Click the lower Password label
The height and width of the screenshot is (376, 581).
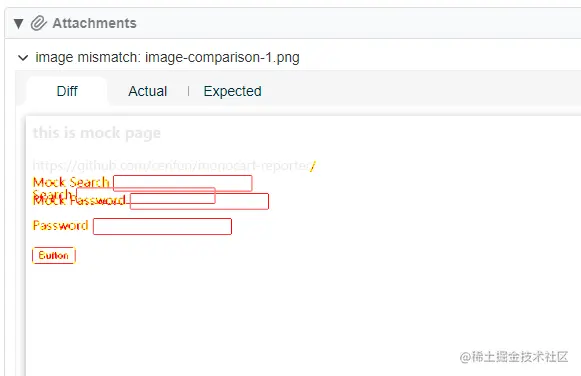click(60, 225)
